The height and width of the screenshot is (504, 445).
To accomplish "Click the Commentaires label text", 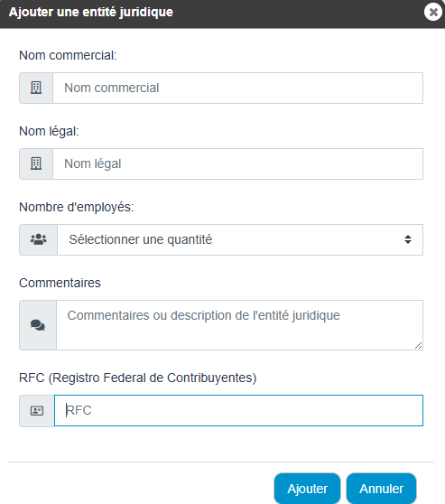I will pyautogui.click(x=60, y=283).
